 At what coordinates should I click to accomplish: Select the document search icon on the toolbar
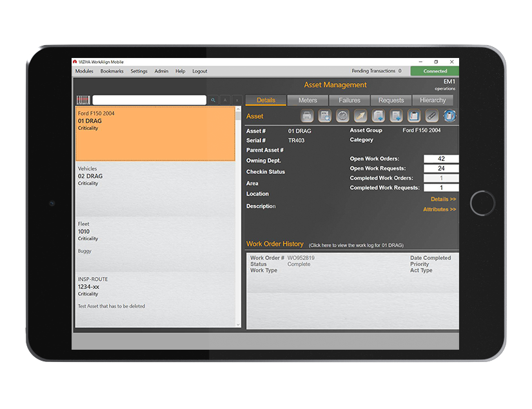point(324,116)
